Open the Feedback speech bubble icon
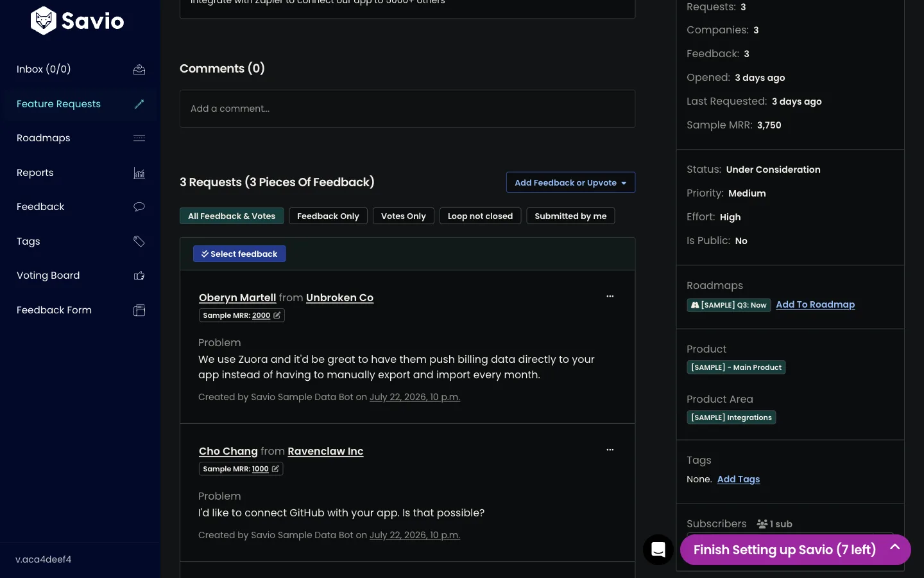This screenshot has height=578, width=924. (x=139, y=207)
